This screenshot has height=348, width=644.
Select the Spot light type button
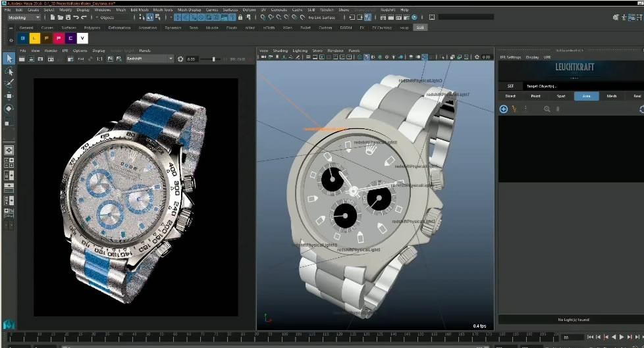coord(561,96)
